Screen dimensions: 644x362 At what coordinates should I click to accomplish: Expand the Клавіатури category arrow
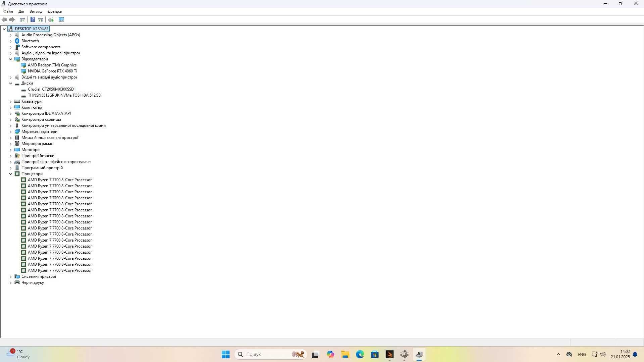pos(10,101)
